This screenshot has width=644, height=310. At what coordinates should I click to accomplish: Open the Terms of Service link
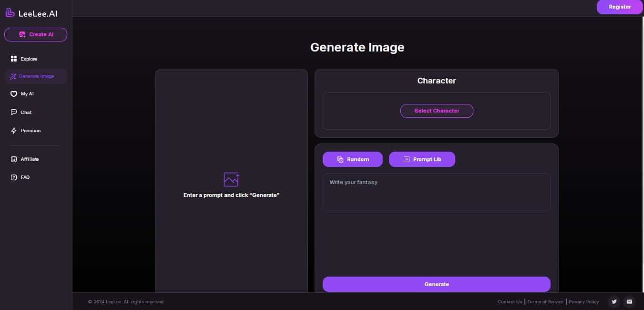[x=545, y=302]
